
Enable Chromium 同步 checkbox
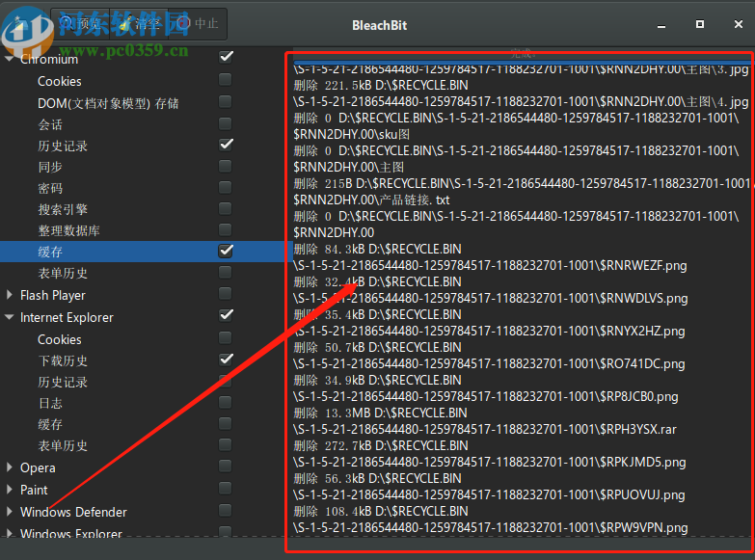point(226,166)
